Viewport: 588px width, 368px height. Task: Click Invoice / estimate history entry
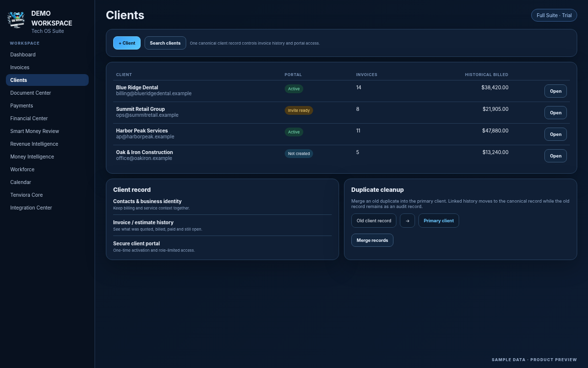[222, 226]
